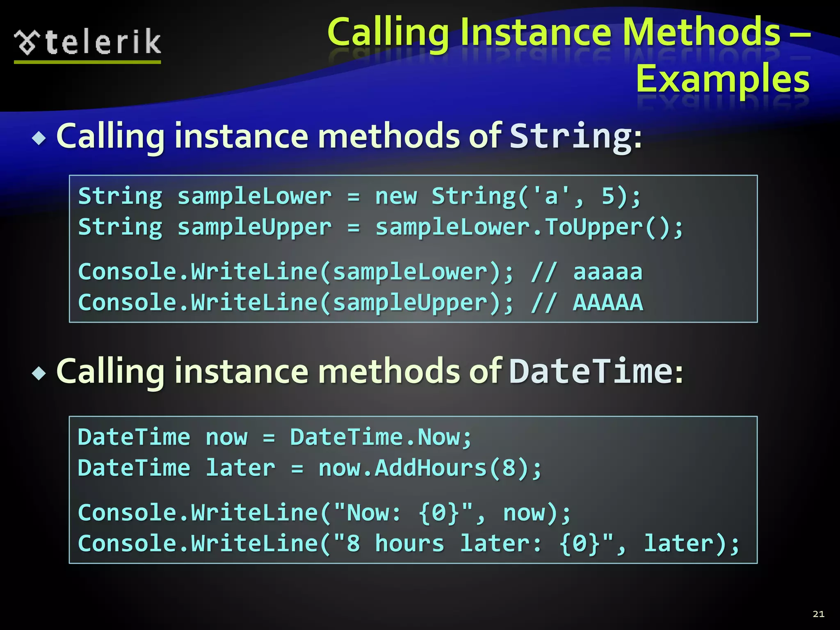Click the "Now: {0}" format string

click(404, 513)
